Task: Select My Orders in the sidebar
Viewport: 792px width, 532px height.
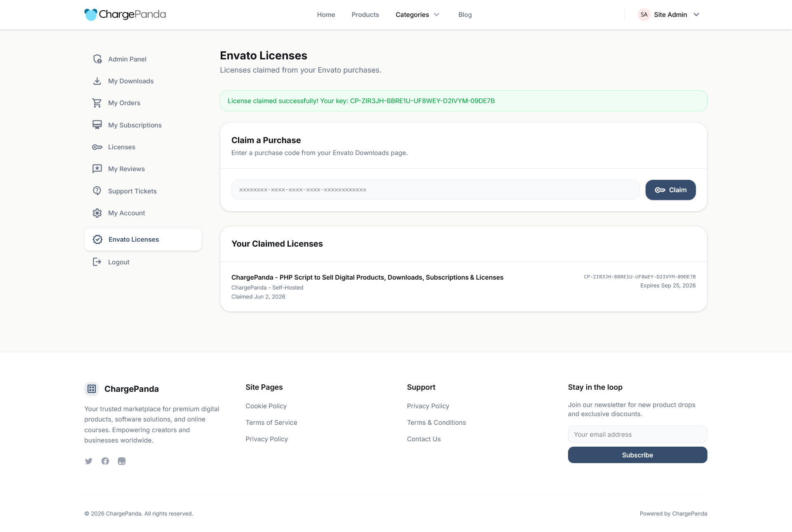Action: [143, 103]
